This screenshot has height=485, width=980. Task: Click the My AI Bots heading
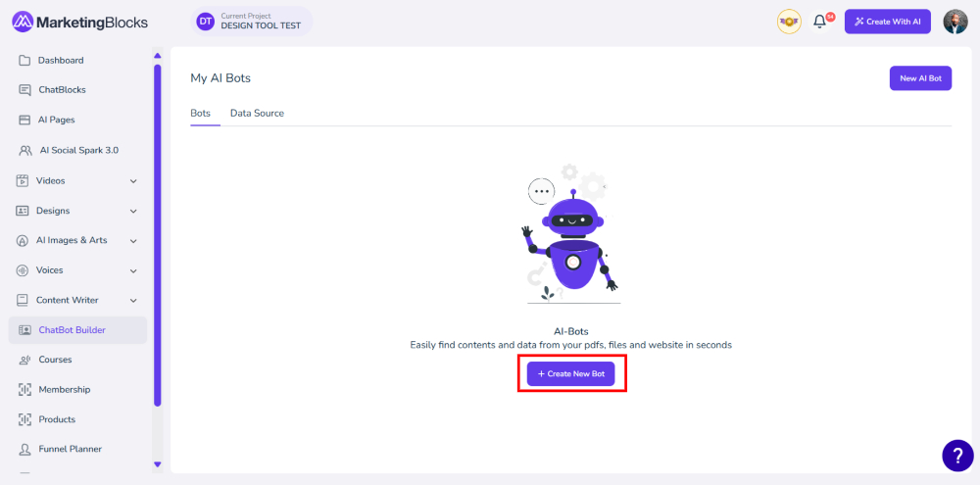(x=220, y=78)
